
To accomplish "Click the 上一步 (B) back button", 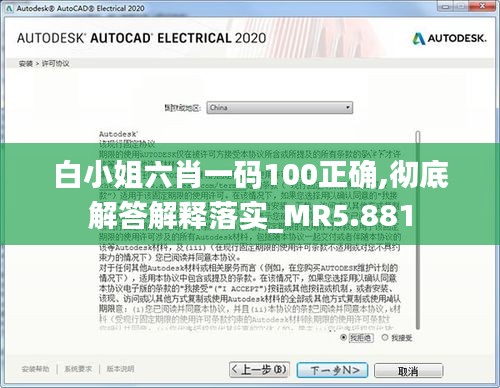I will click(x=259, y=370).
